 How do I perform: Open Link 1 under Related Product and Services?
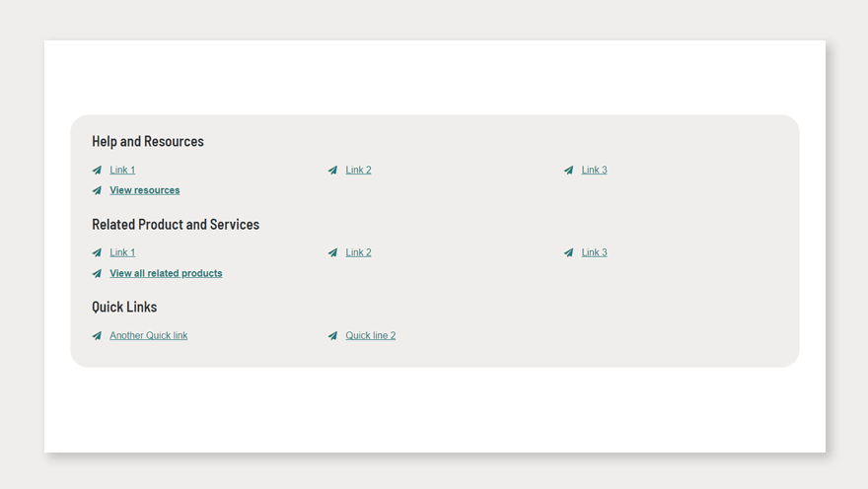point(122,253)
